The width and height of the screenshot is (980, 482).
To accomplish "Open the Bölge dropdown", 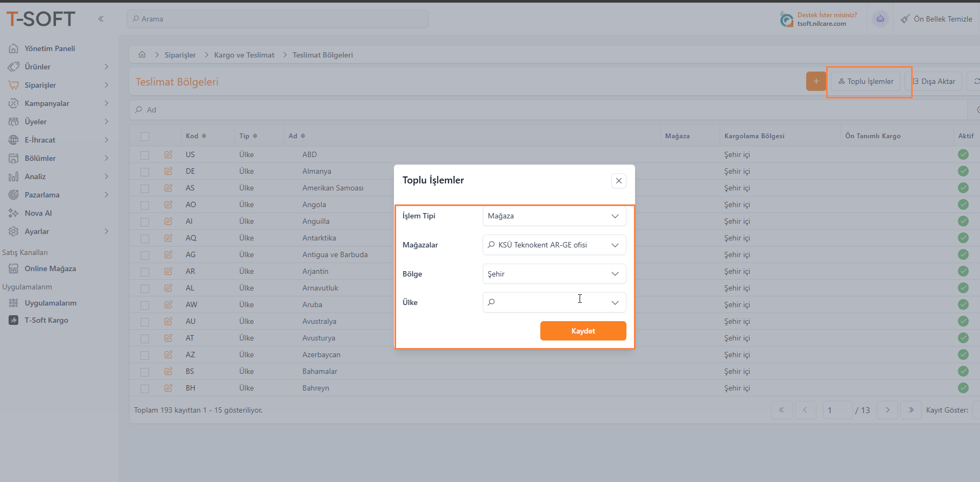I will [x=554, y=274].
